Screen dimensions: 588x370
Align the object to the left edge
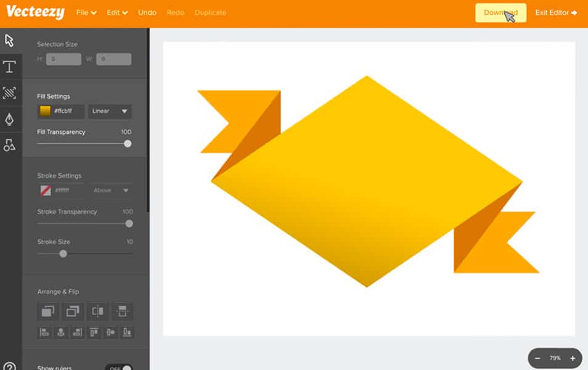pyautogui.click(x=44, y=332)
